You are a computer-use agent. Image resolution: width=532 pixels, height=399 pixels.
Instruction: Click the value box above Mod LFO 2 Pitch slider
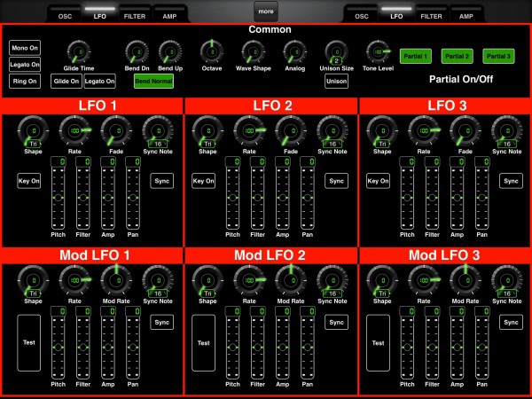click(x=232, y=311)
